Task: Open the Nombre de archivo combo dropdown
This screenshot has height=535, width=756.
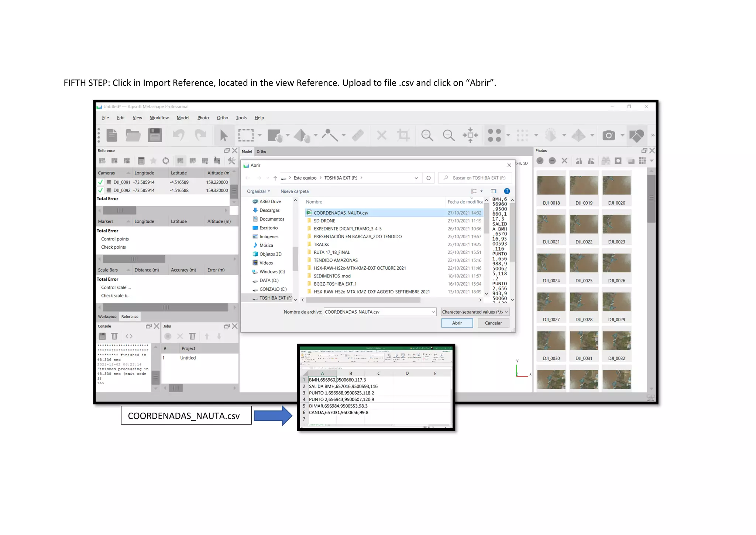Action: click(433, 312)
